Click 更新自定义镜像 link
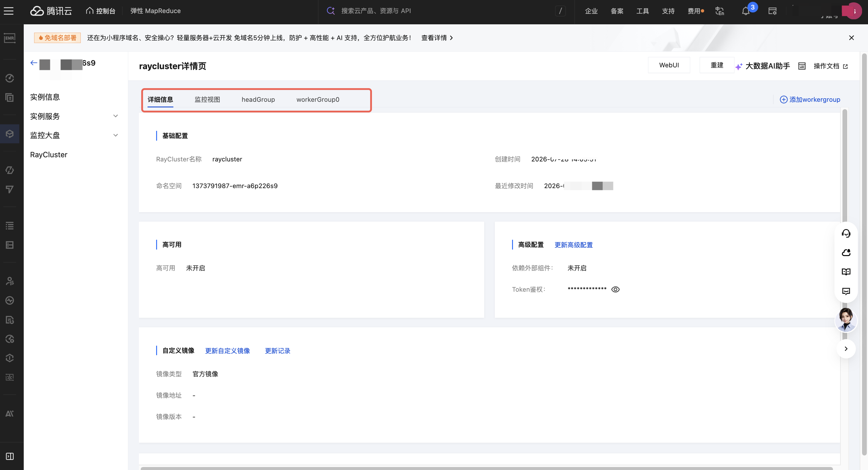This screenshot has width=868, height=470. (227, 351)
